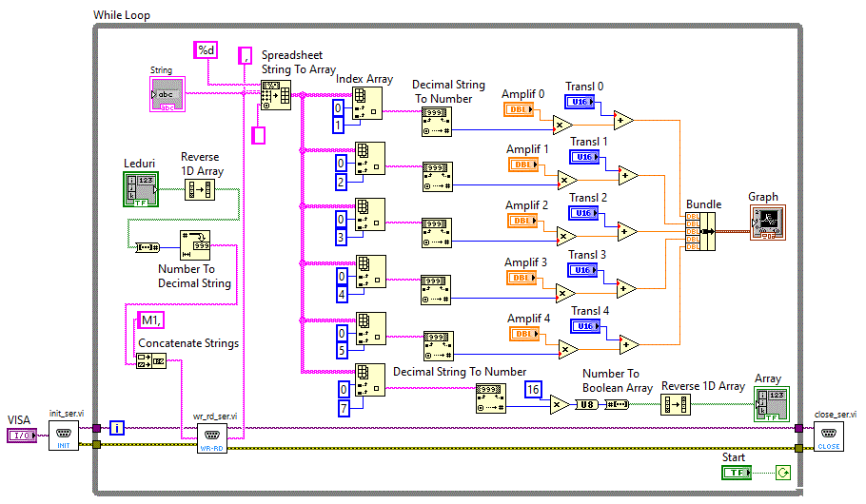Select the Amplif 0 DBL control

[520, 109]
